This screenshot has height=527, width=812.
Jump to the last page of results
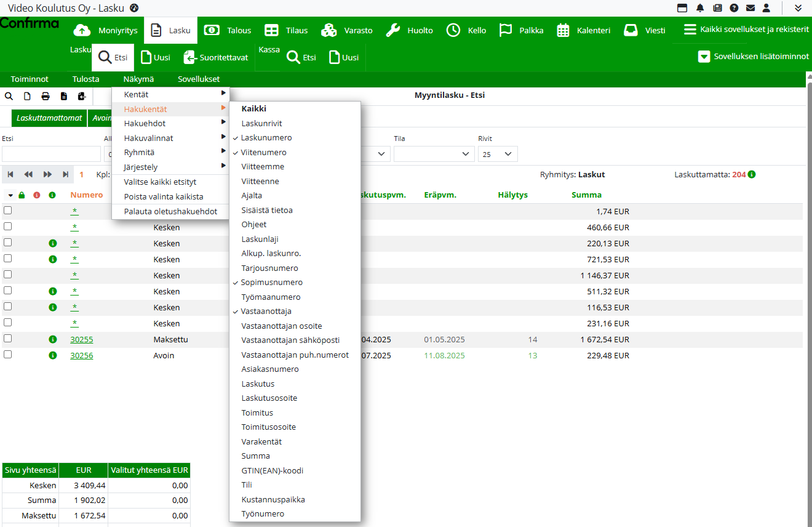tap(66, 175)
